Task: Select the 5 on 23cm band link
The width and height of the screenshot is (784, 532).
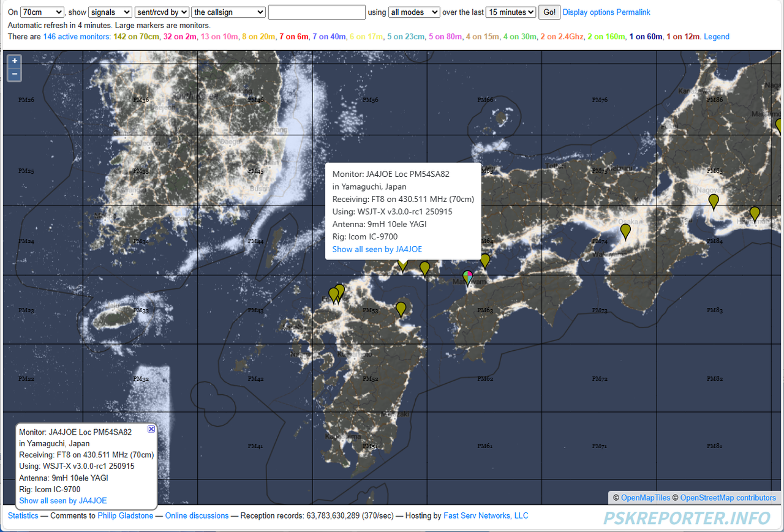Action: tap(406, 37)
